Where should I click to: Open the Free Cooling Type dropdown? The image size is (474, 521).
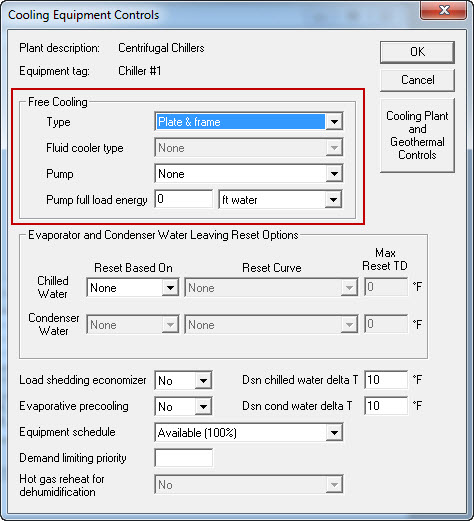(x=249, y=122)
